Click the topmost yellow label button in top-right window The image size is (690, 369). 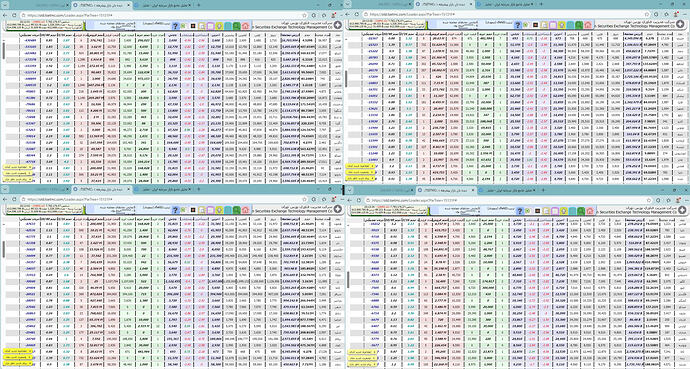[360, 166]
